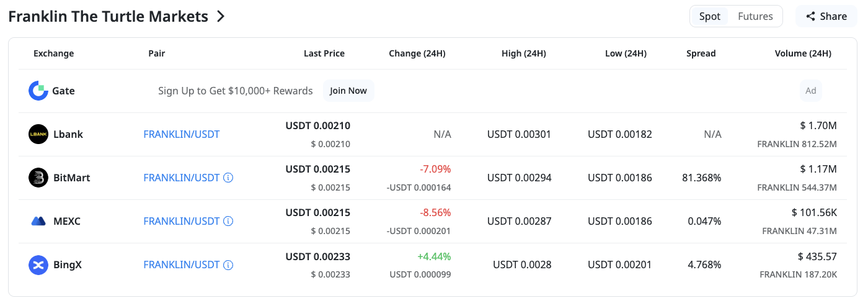Click info icon beside BingX FRANKLIN/USDT pair
This screenshot has height=303, width=868.
point(228,265)
